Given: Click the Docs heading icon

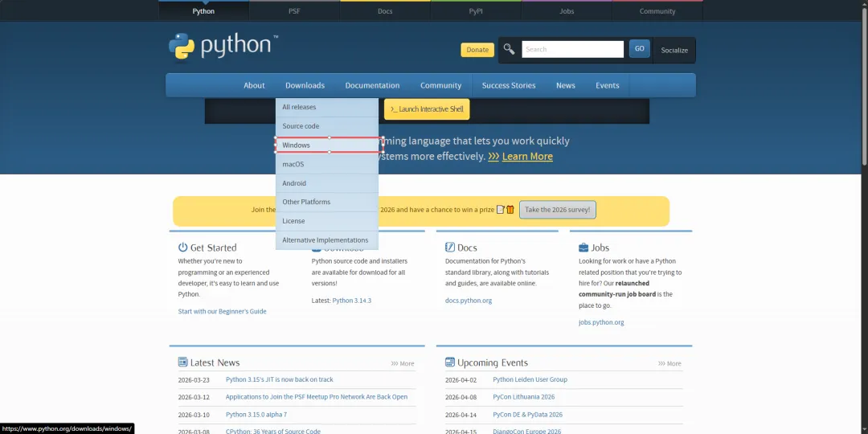Looking at the screenshot, I should coord(450,248).
